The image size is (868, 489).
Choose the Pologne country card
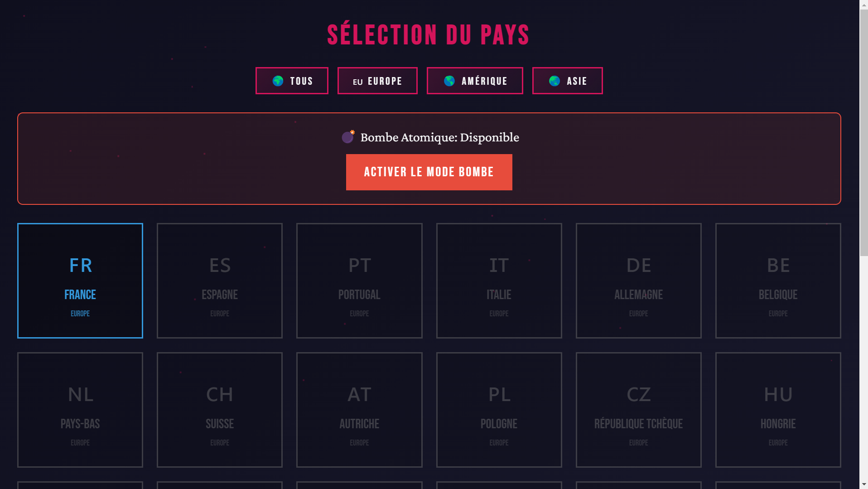pos(499,410)
